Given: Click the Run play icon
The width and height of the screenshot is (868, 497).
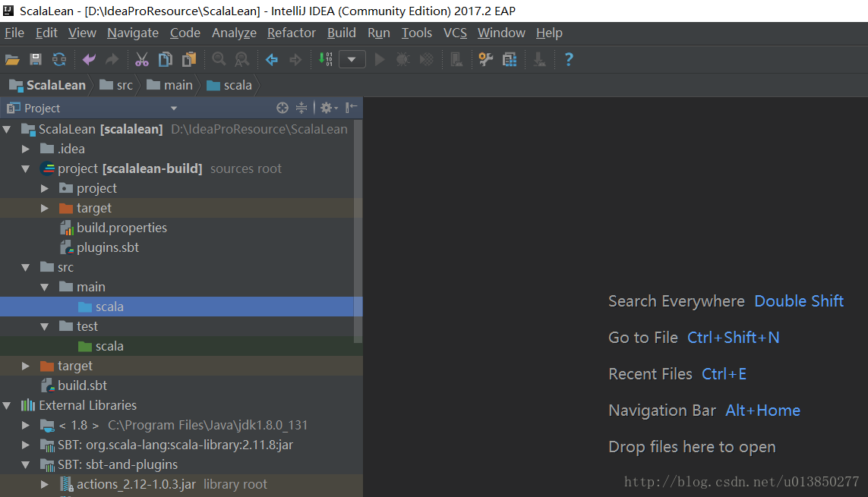Looking at the screenshot, I should point(380,59).
